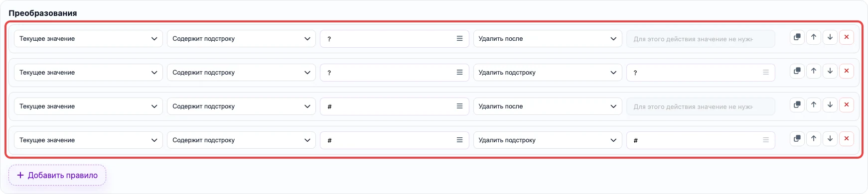
Task: Open the menu icon in '#' substring field of Удалить после rule
Action: tap(459, 106)
